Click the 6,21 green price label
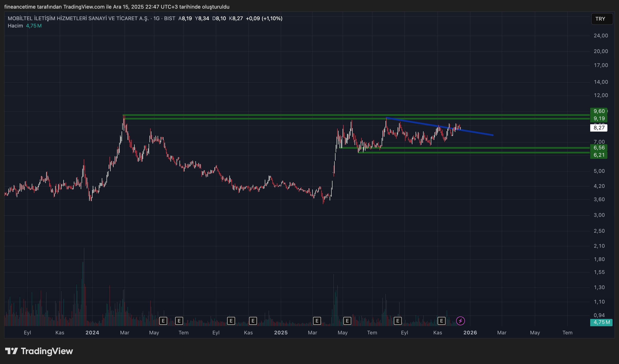The width and height of the screenshot is (619, 364). (599, 155)
